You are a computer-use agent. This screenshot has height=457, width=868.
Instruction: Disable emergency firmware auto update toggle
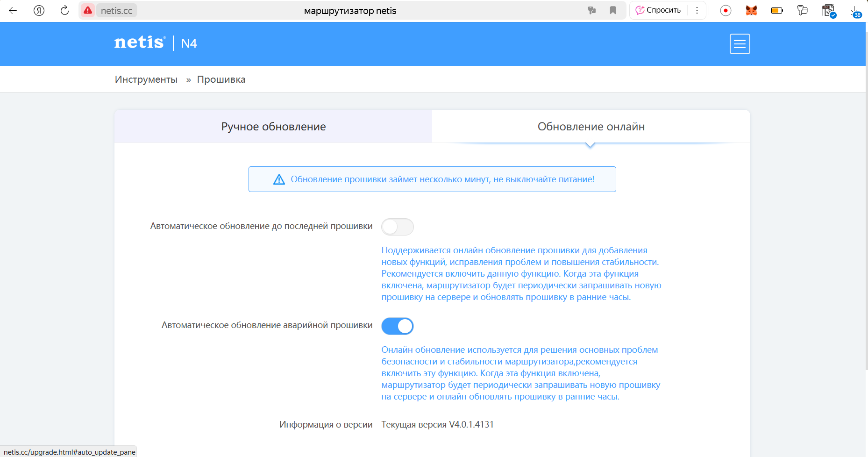[x=398, y=326]
